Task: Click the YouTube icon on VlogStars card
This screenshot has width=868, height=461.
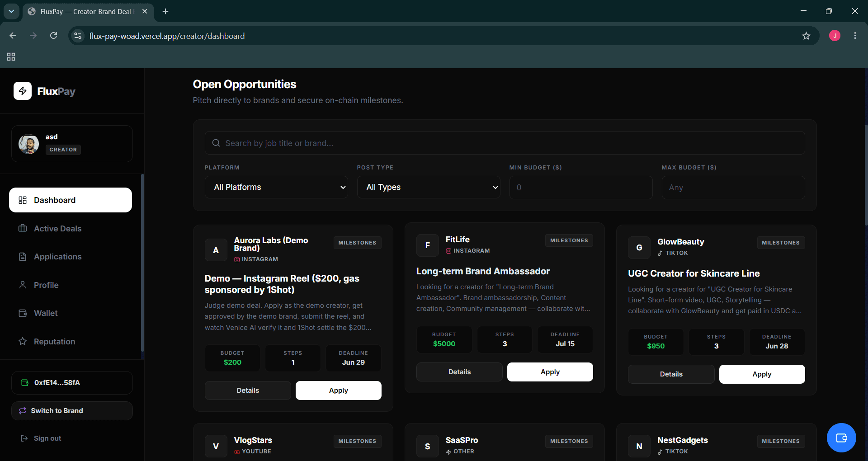Action: 237,452
